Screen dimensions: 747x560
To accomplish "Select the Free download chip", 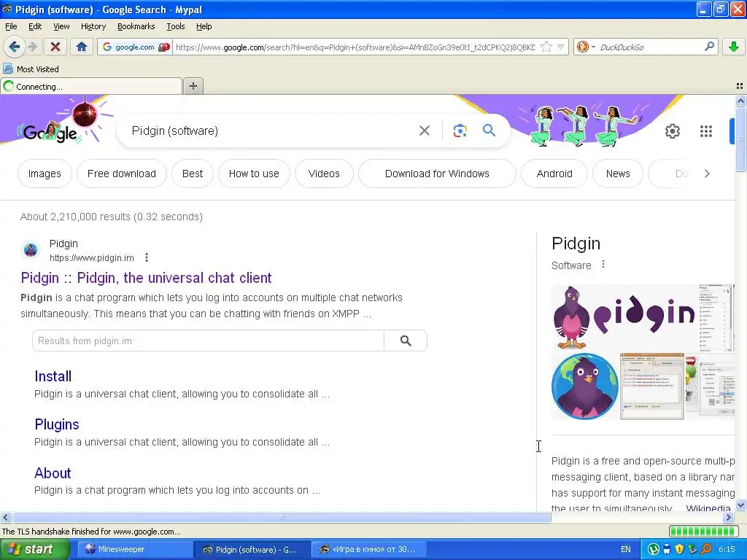I will pos(122,174).
